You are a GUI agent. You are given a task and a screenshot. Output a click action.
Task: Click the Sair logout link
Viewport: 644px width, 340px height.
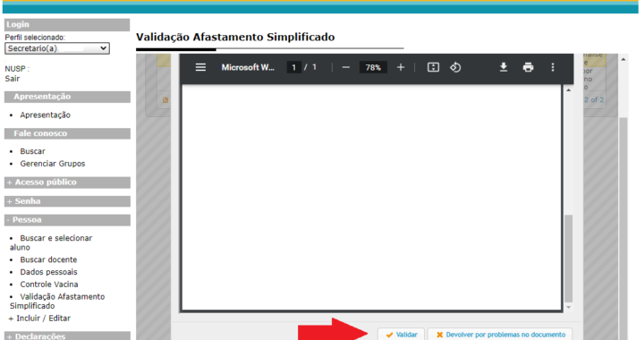click(x=13, y=79)
